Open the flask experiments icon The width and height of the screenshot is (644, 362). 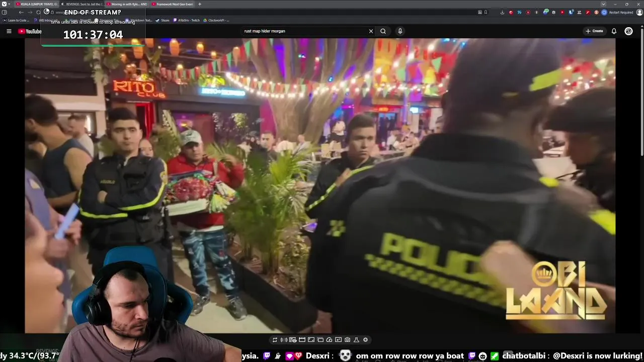coord(356,340)
